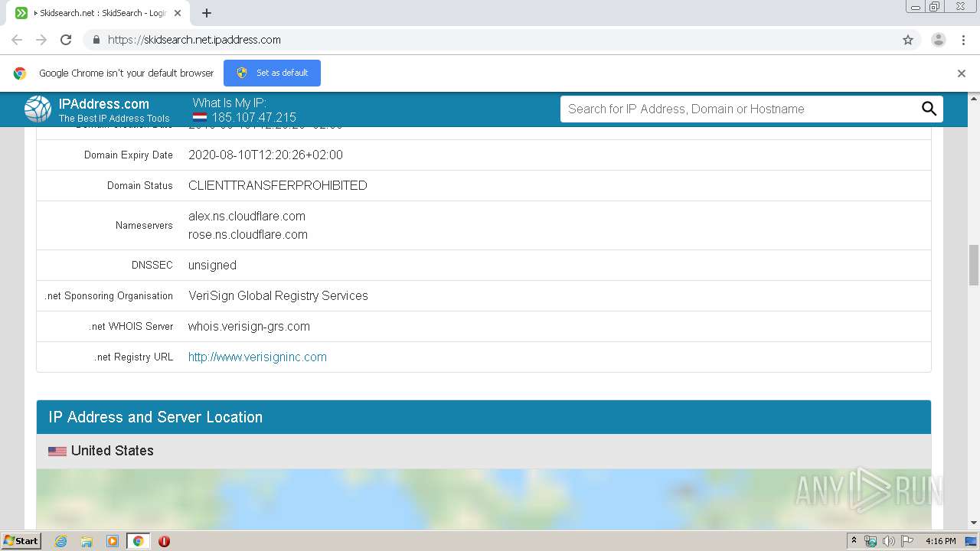Open the Chrome profile avatar
Viewport: 980px width, 551px height.
(x=939, y=40)
